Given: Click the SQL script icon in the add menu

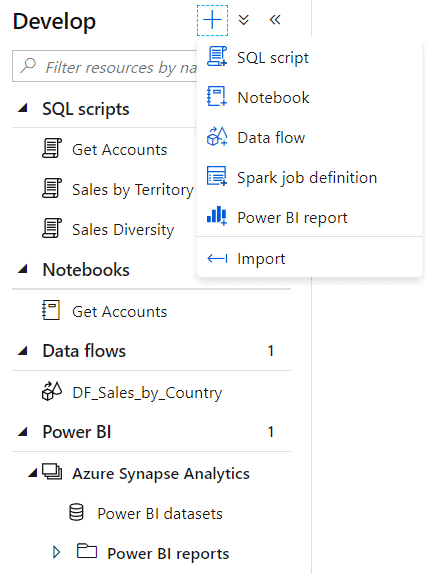Looking at the screenshot, I should click(x=217, y=57).
